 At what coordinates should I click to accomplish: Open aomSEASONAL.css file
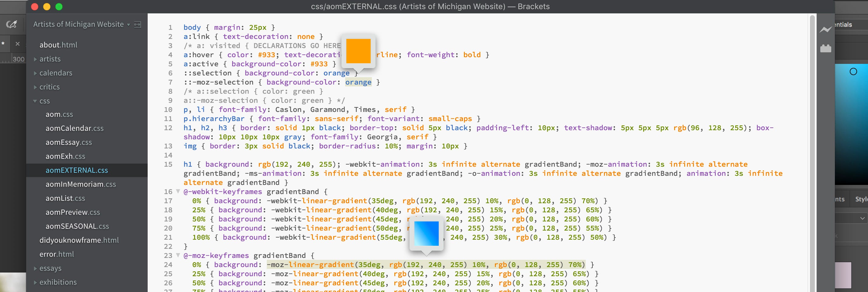(77, 226)
